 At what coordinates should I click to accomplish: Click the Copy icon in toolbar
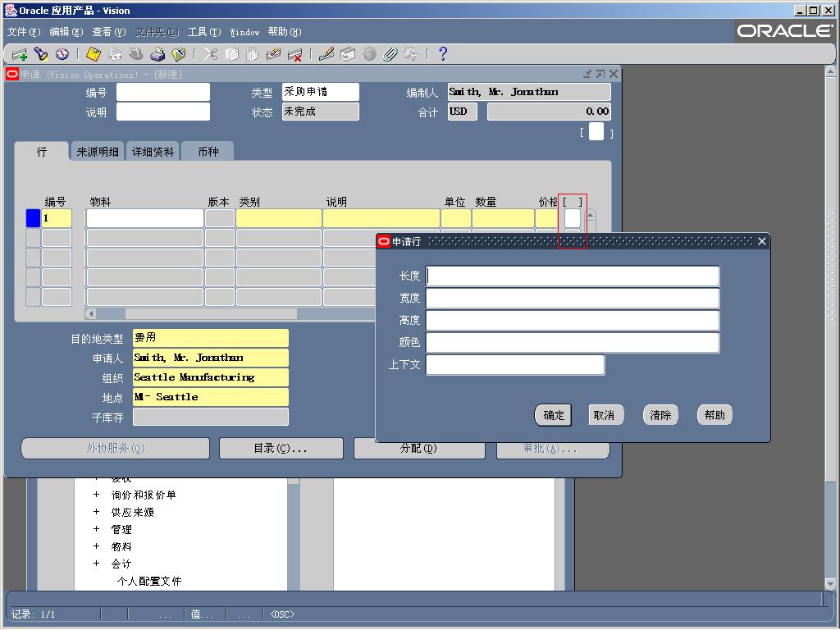click(x=231, y=54)
